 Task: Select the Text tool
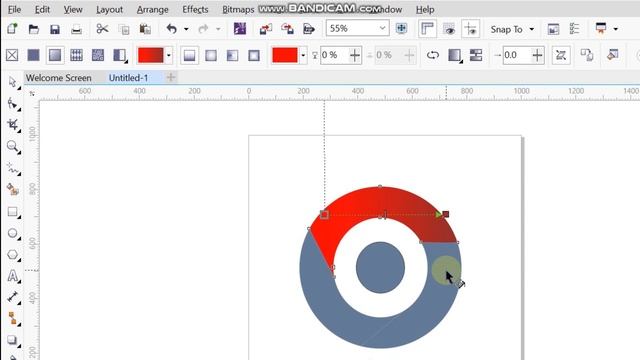[13, 276]
